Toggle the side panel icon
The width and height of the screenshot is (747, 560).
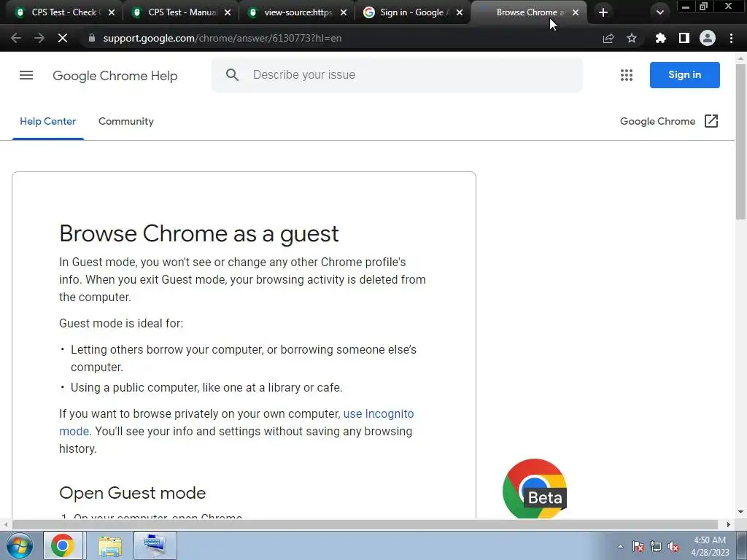684,38
